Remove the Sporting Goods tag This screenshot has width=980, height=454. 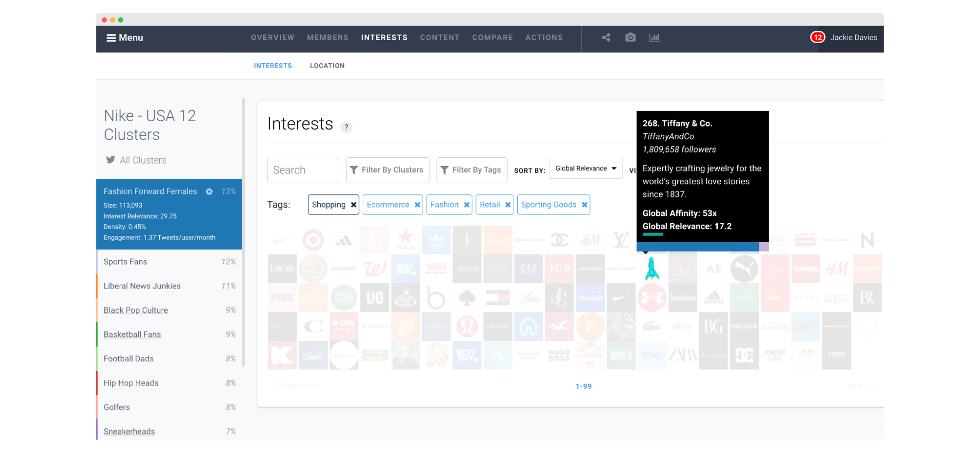point(584,205)
